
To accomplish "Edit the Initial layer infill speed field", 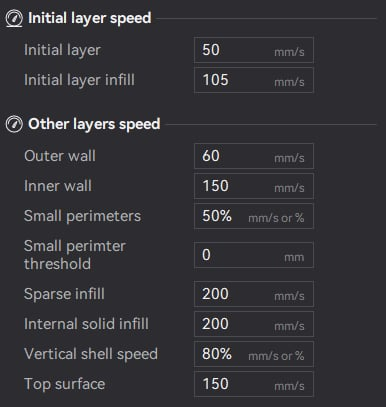I will point(254,80).
